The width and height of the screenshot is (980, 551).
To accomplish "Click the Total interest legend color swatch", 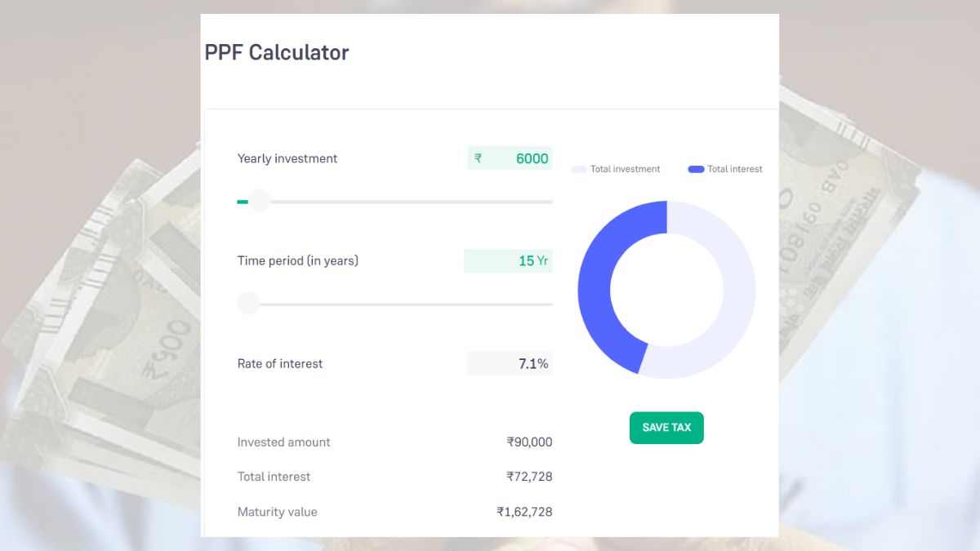I will pyautogui.click(x=696, y=169).
